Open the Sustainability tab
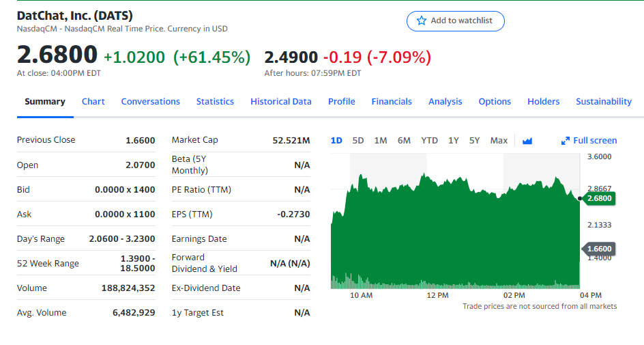644x345 pixels. 604,102
